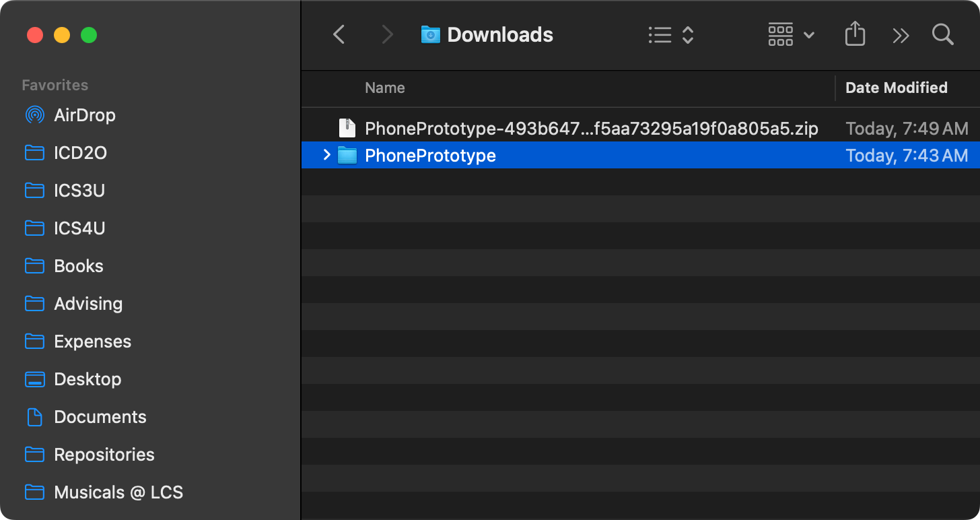Sort by Date Modified column header
This screenshot has height=520, width=980.
[x=896, y=88]
